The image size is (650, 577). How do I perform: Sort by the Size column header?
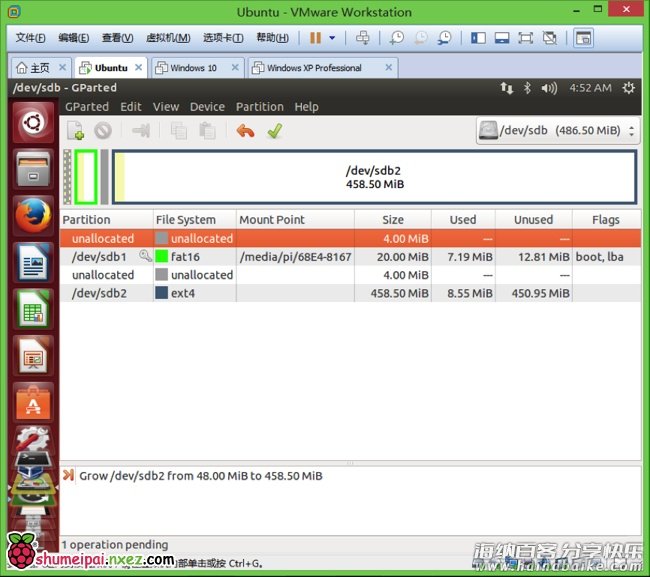coord(393,220)
